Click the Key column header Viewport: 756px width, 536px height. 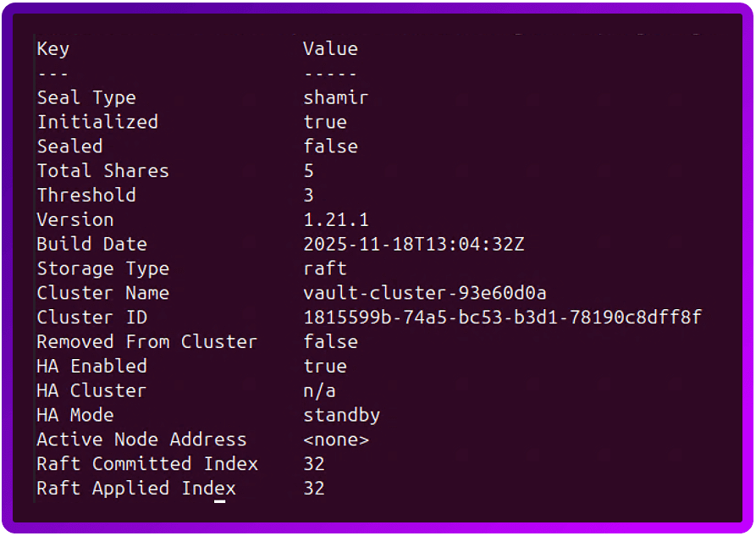[x=52, y=49]
